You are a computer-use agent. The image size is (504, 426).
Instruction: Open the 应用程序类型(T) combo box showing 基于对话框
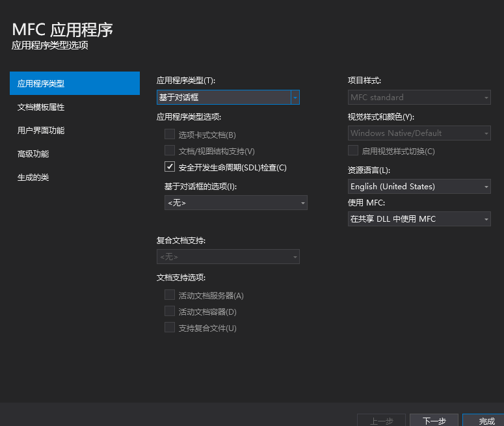[x=228, y=97]
